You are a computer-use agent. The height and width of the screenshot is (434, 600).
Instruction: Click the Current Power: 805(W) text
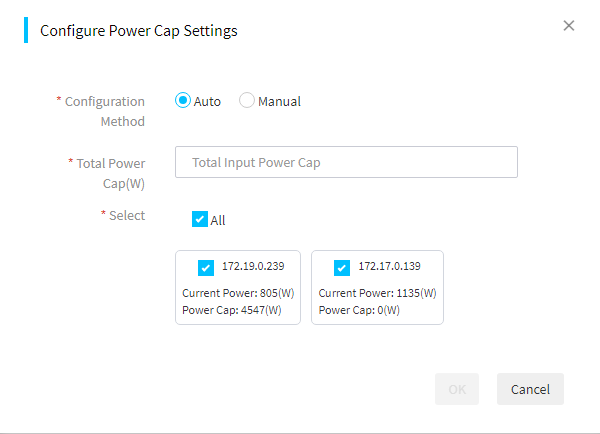(238, 293)
